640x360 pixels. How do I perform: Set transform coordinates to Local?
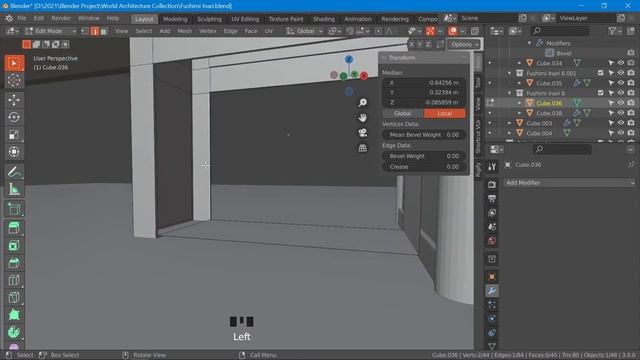tap(444, 113)
